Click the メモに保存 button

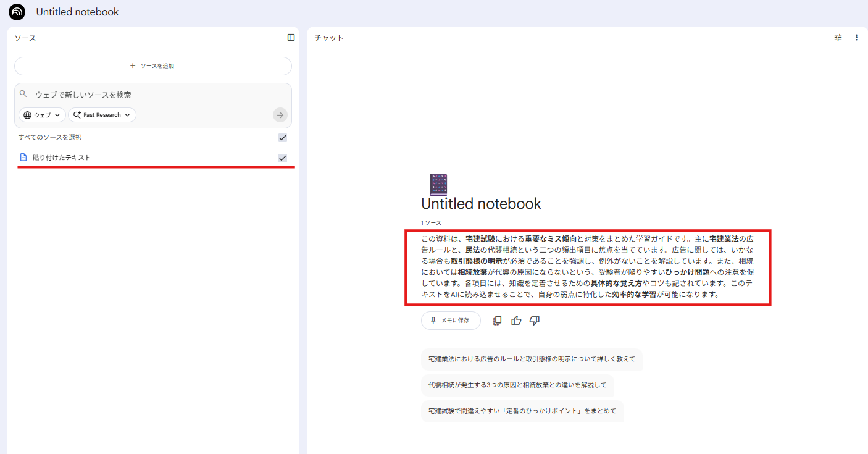450,321
